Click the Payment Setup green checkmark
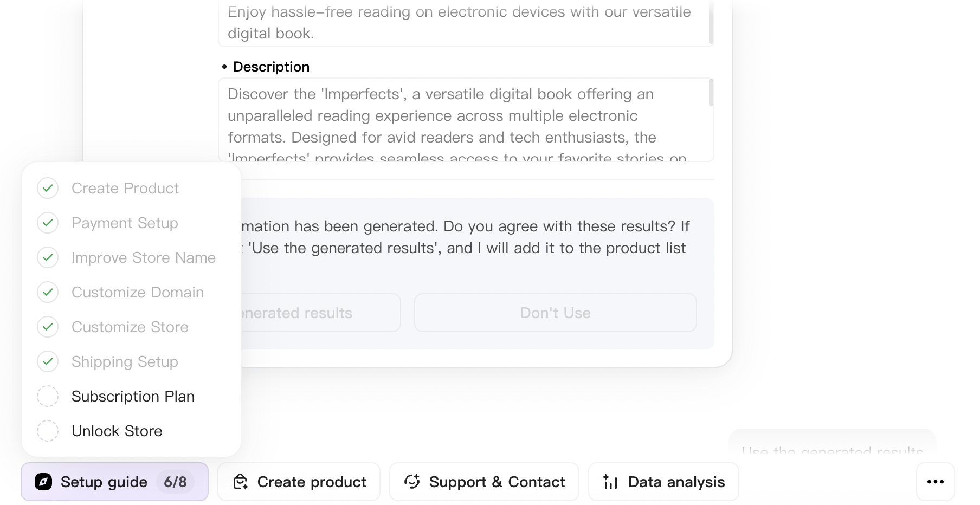The width and height of the screenshot is (980, 505). pyautogui.click(x=48, y=223)
